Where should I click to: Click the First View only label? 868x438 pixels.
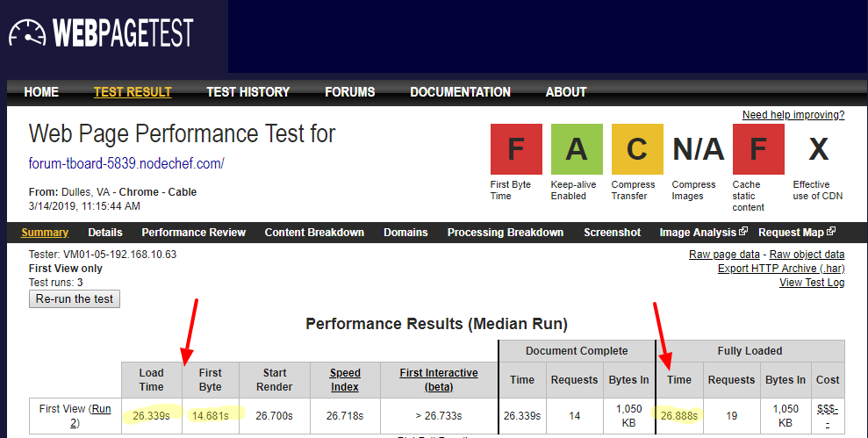click(65, 269)
